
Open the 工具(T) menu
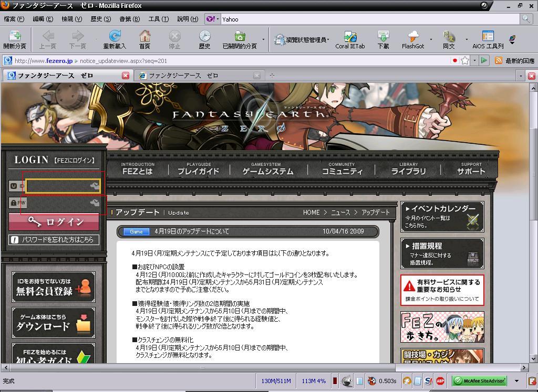159,19
